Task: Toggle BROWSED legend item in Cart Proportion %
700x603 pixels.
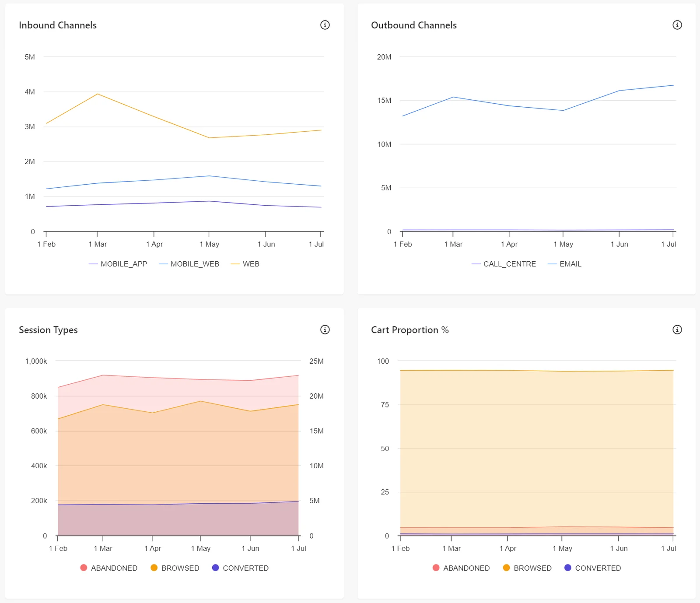Action: coord(527,568)
